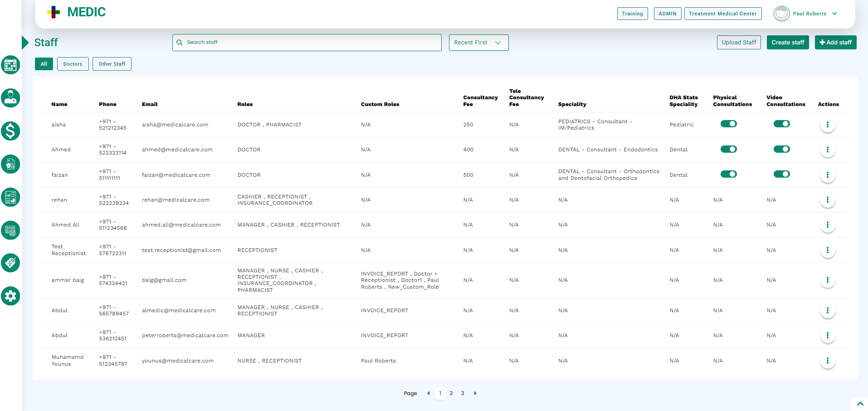Click baig@gmail.com email cell
The image size is (868, 411).
(164, 280)
